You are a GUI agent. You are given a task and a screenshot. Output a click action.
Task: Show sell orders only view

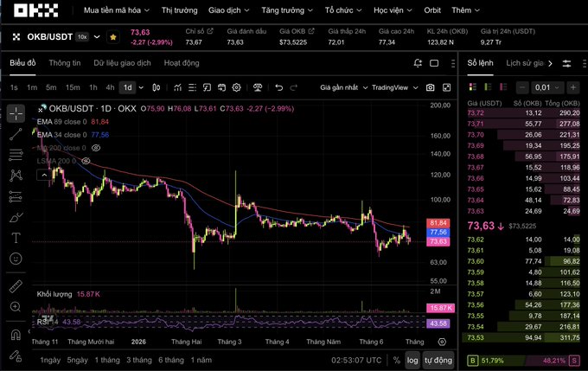pyautogui.click(x=503, y=87)
